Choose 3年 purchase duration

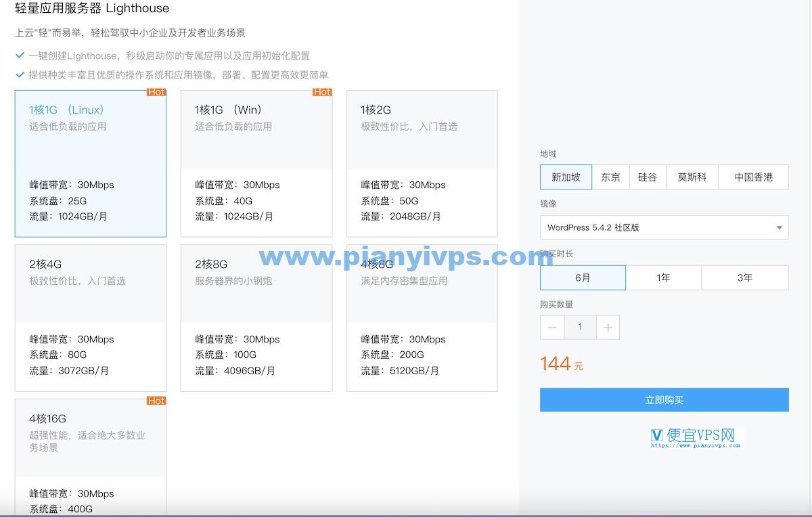pos(745,277)
